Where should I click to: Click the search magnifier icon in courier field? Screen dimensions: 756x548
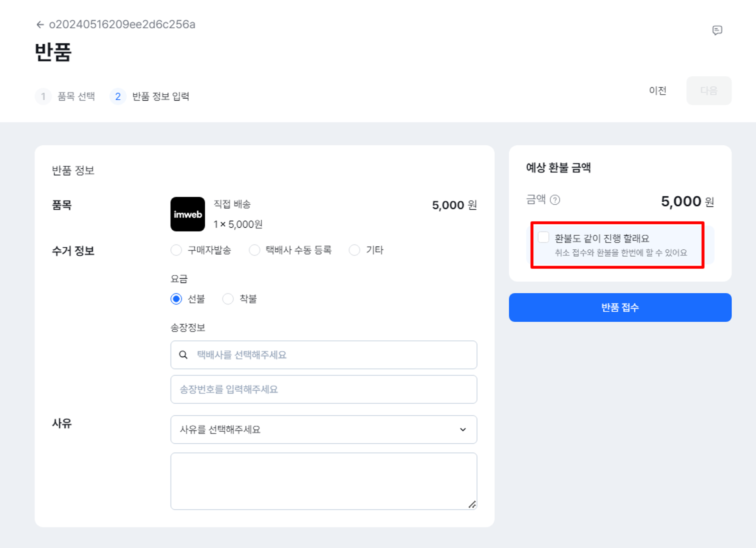coord(183,355)
